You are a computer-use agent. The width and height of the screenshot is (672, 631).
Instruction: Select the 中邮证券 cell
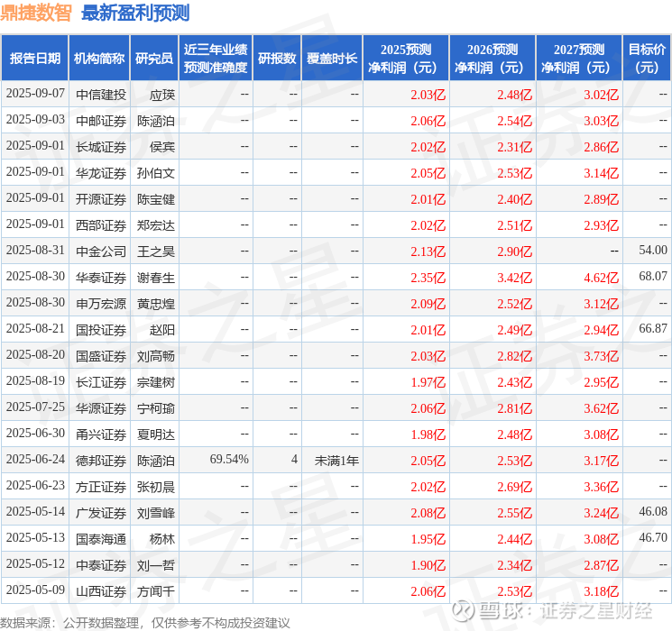[101, 121]
